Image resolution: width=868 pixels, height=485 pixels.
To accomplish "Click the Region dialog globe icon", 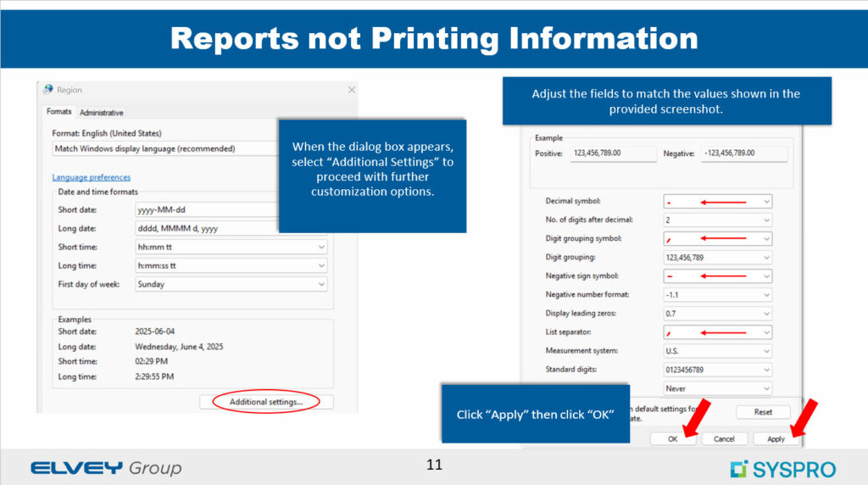I will pos(48,90).
